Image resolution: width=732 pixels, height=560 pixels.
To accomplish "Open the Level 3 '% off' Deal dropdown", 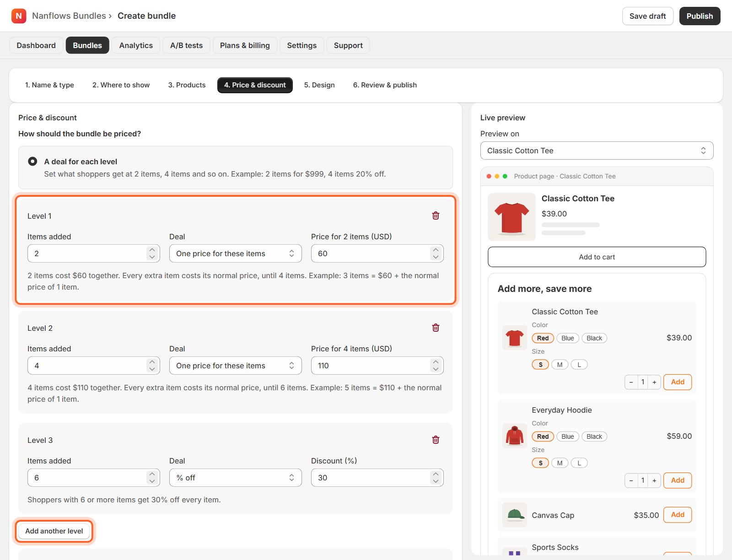I will (236, 478).
